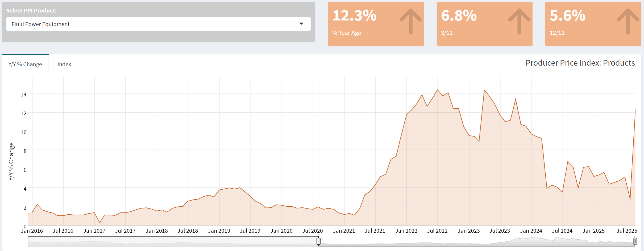Viewport: 644px width, 251px height.
Task: Click the 12/12 card label
Action: coord(557,33)
